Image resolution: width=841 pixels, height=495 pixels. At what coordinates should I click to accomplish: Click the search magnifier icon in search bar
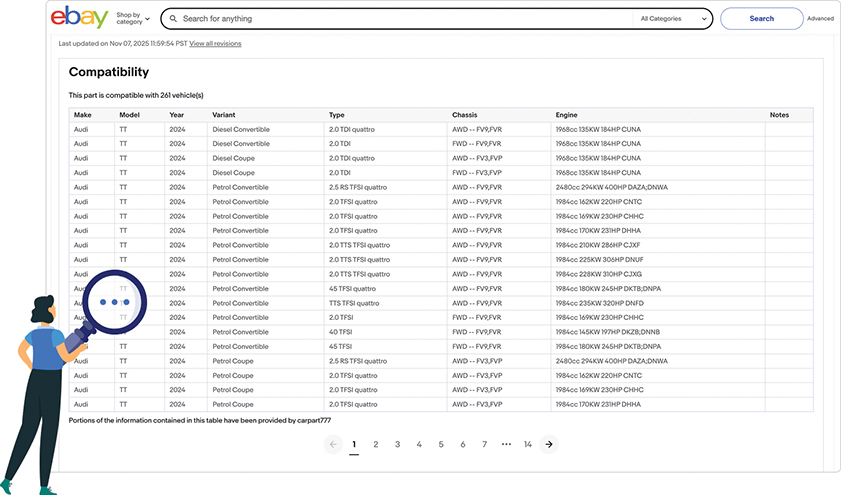click(x=173, y=19)
